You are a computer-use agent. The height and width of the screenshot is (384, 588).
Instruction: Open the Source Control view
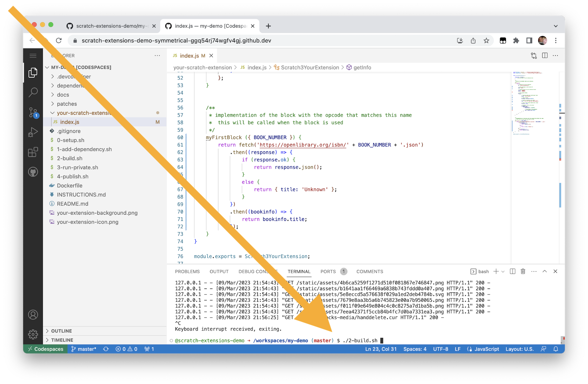[33, 112]
